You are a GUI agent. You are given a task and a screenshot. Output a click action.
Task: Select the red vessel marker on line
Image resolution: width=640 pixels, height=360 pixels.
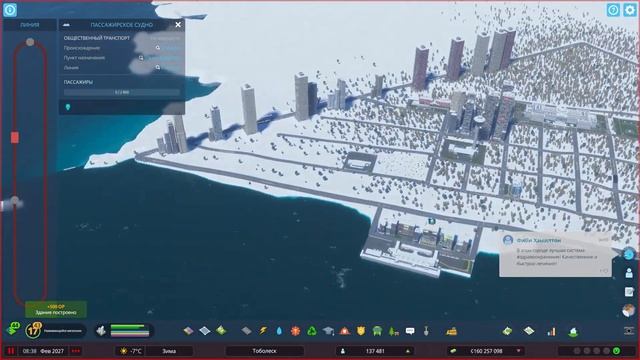point(15,138)
